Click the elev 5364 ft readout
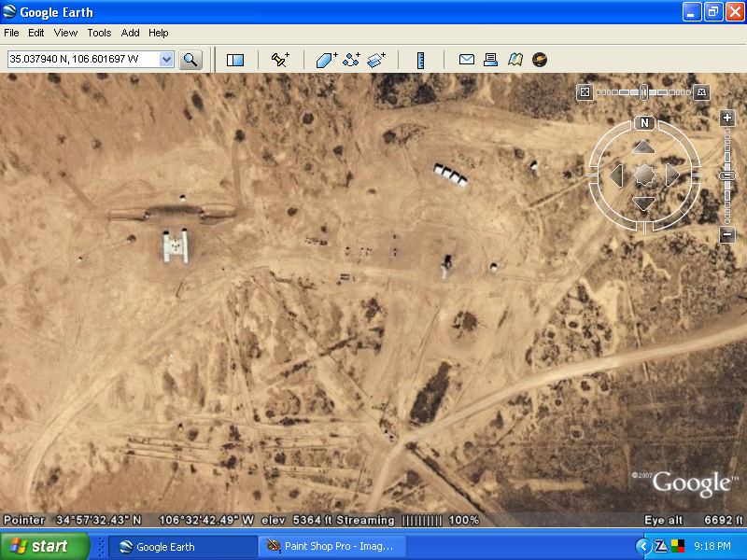 pyautogui.click(x=296, y=520)
